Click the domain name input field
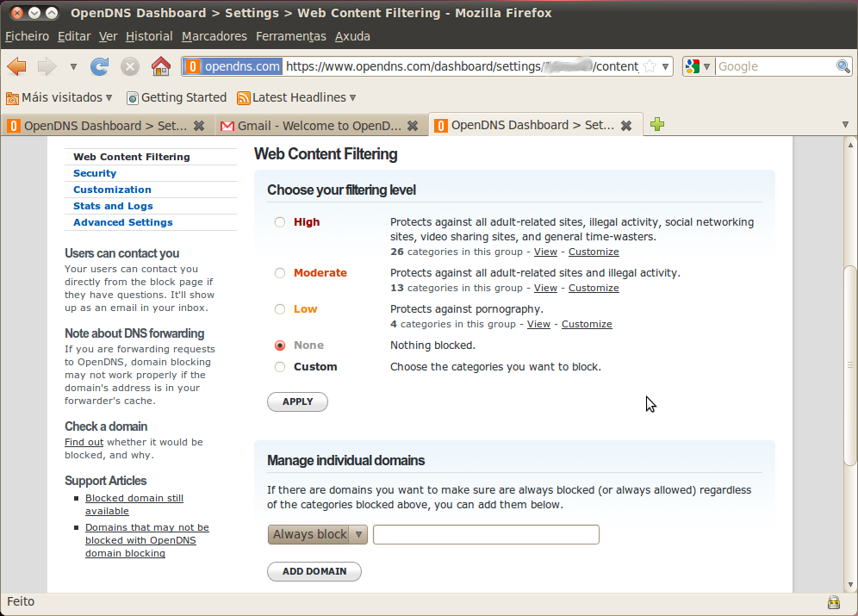 tap(486, 534)
